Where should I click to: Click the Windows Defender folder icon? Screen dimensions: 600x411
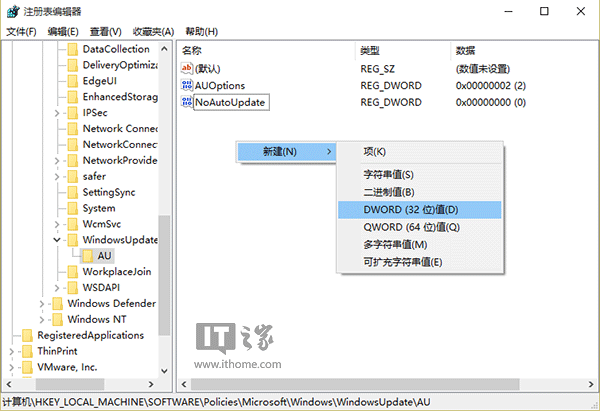pos(56,303)
